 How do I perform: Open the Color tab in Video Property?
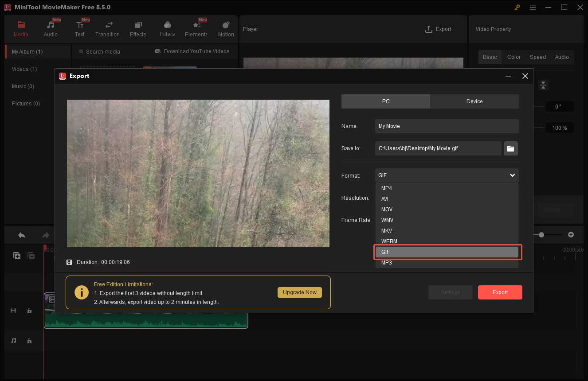click(514, 57)
